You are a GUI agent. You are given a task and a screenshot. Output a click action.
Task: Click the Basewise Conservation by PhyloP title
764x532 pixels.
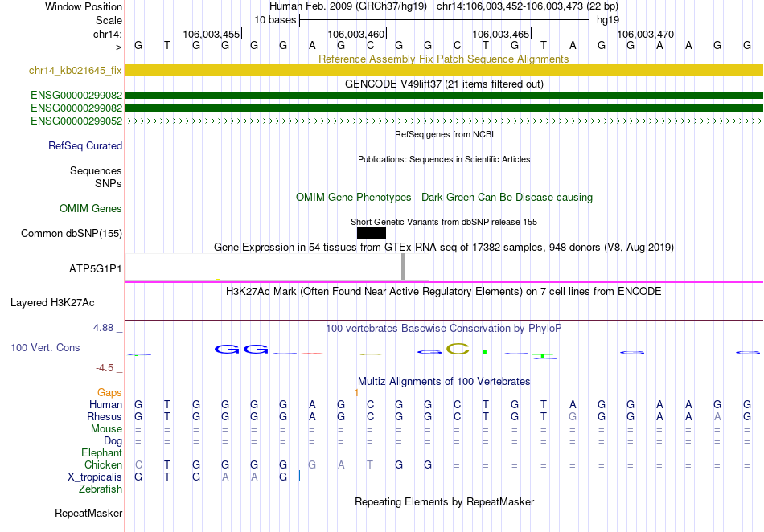coord(444,328)
